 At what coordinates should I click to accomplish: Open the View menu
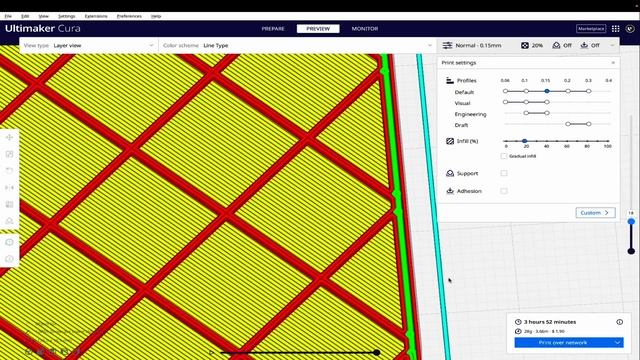click(43, 16)
